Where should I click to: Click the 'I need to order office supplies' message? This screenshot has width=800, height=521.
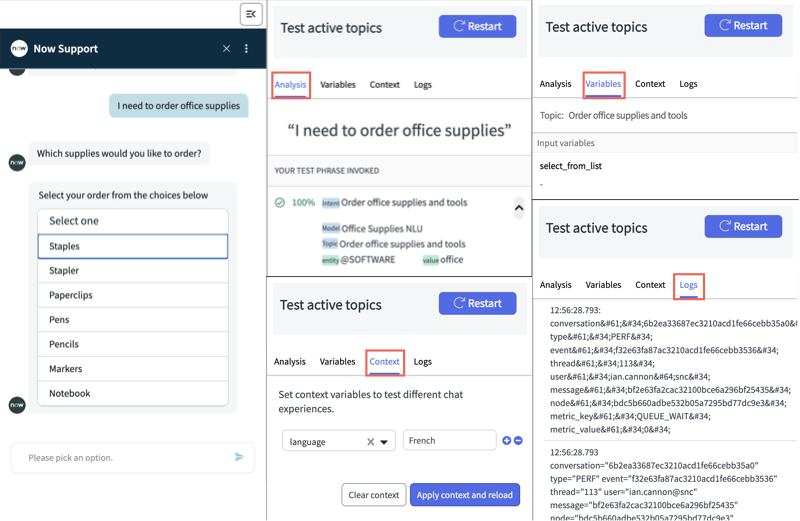pyautogui.click(x=179, y=106)
